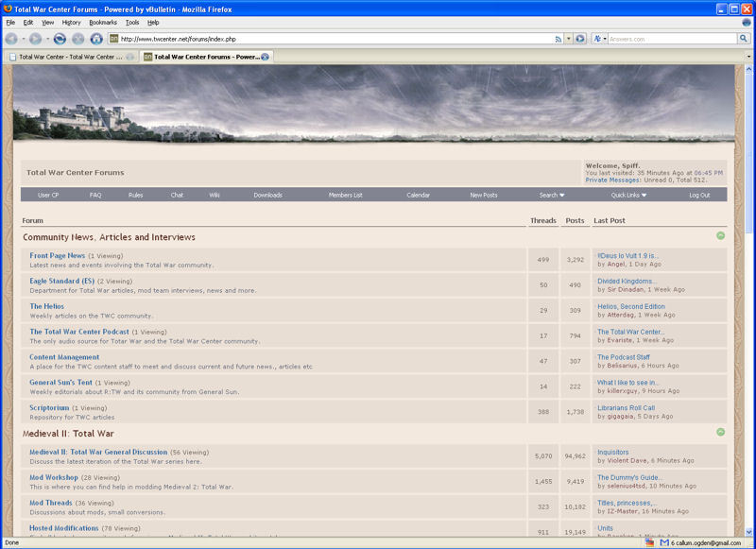Open the Tools menu
Image resolution: width=756 pixels, height=549 pixels.
click(132, 22)
